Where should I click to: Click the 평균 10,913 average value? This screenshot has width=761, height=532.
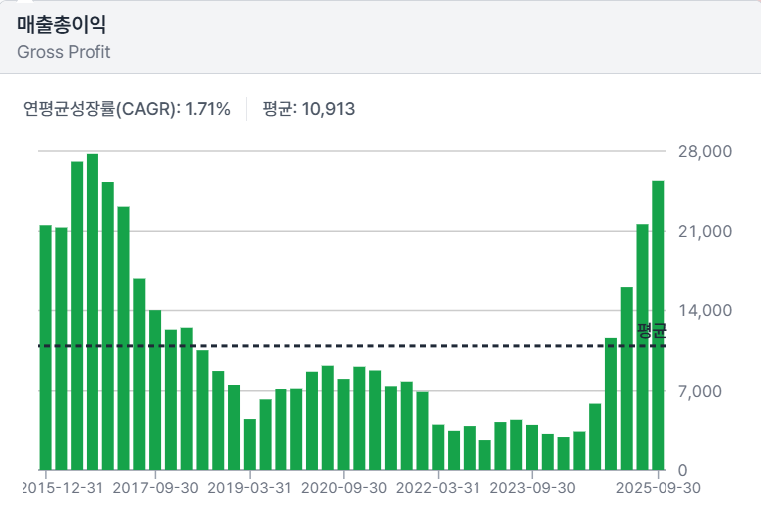coord(308,109)
